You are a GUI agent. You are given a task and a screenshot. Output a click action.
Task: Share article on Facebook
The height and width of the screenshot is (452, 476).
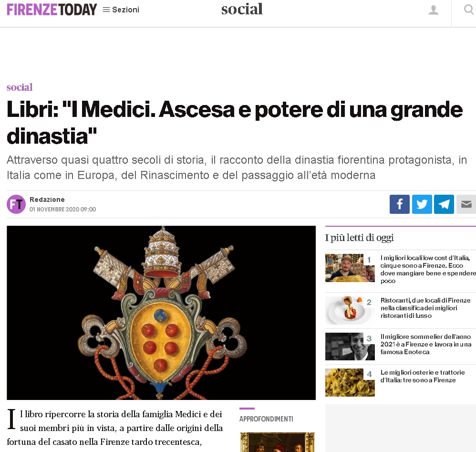pyautogui.click(x=400, y=204)
